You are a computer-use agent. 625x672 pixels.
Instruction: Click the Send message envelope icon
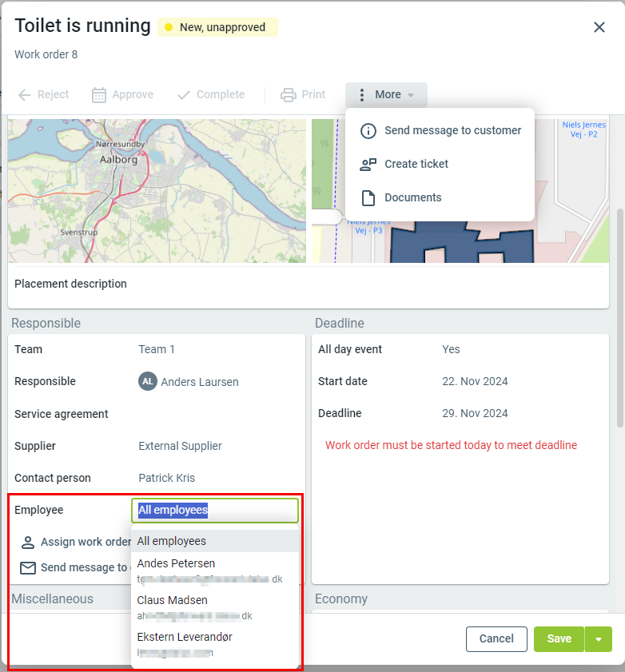pos(28,568)
